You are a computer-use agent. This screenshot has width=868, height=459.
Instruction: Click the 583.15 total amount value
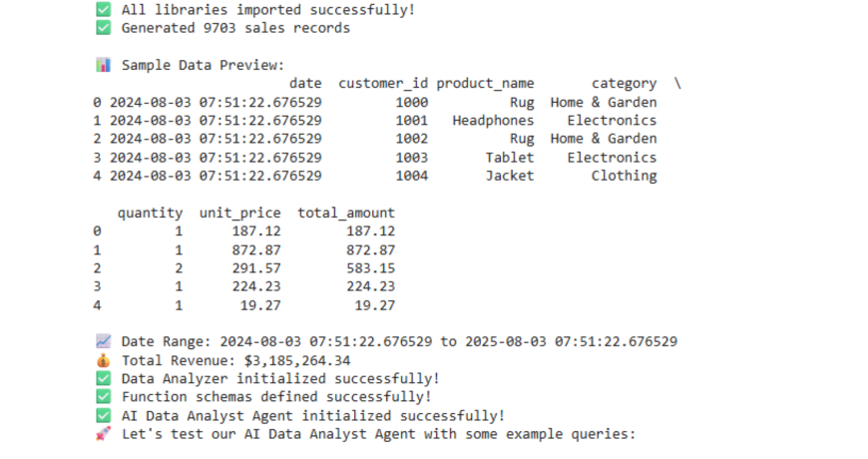click(x=371, y=268)
